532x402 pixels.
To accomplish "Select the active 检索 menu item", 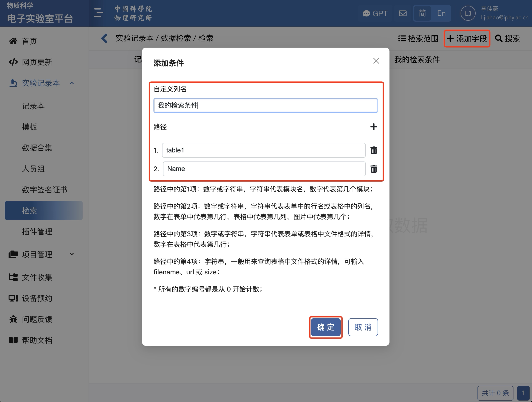I will 44,211.
